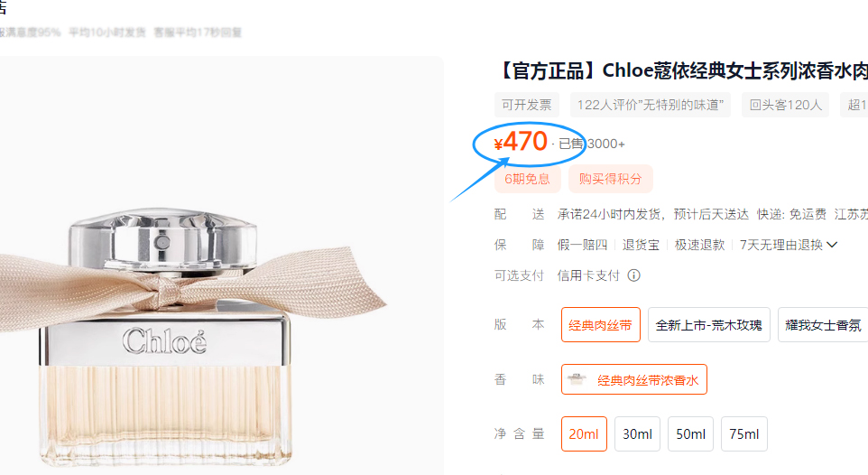The width and height of the screenshot is (868, 475).
Task: Open the 假一赔四 guarantee link
Action: (x=582, y=245)
